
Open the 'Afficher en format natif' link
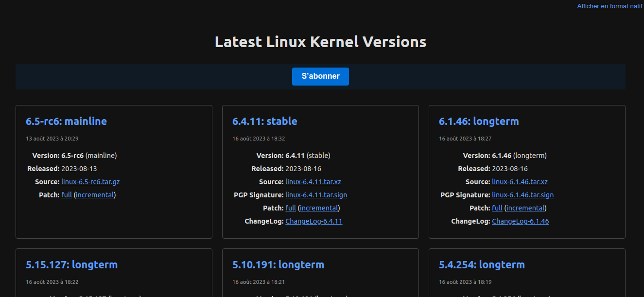609,6
